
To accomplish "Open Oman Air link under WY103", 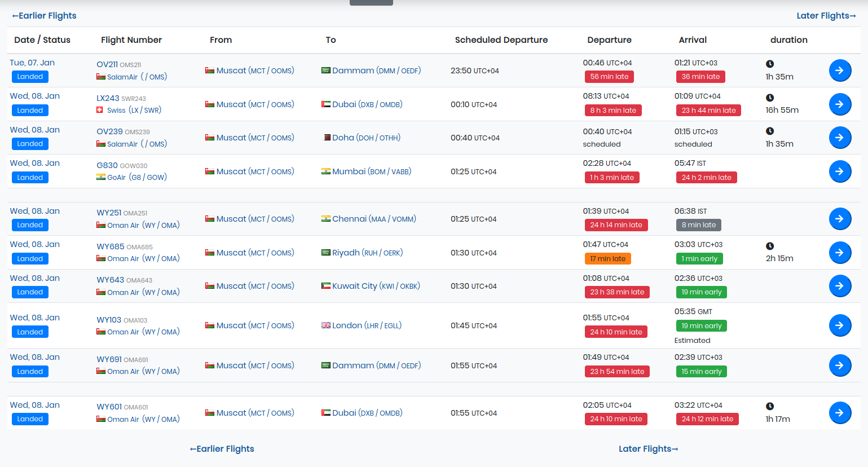I will [143, 332].
